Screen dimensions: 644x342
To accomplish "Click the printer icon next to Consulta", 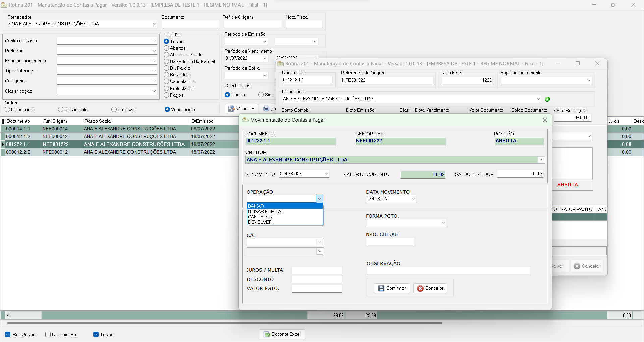I will (266, 108).
